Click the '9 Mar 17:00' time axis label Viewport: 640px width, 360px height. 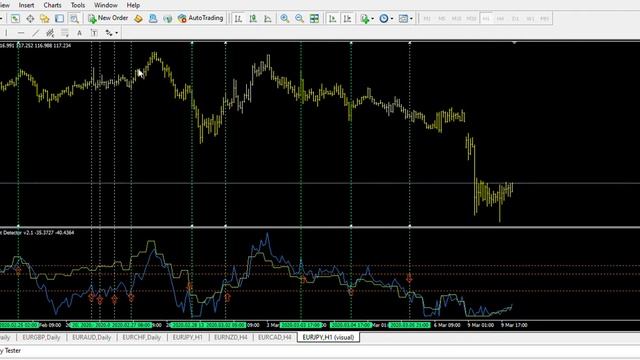pyautogui.click(x=514, y=325)
